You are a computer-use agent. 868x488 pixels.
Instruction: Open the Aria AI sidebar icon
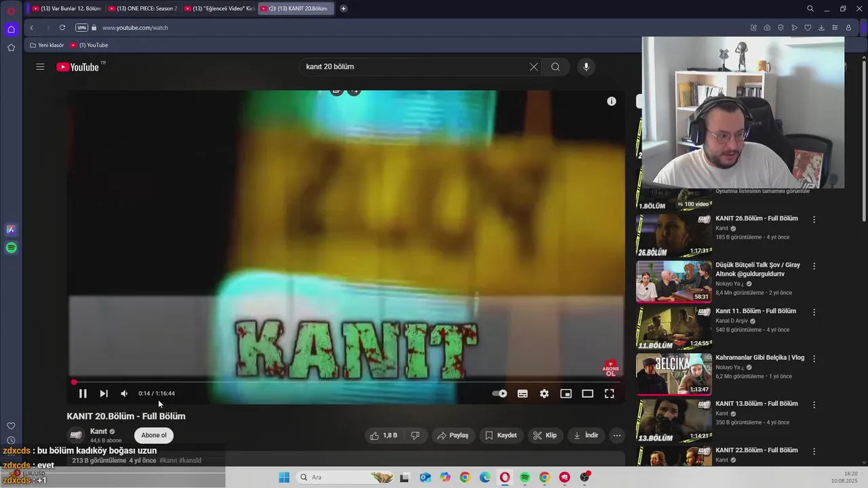click(x=11, y=229)
